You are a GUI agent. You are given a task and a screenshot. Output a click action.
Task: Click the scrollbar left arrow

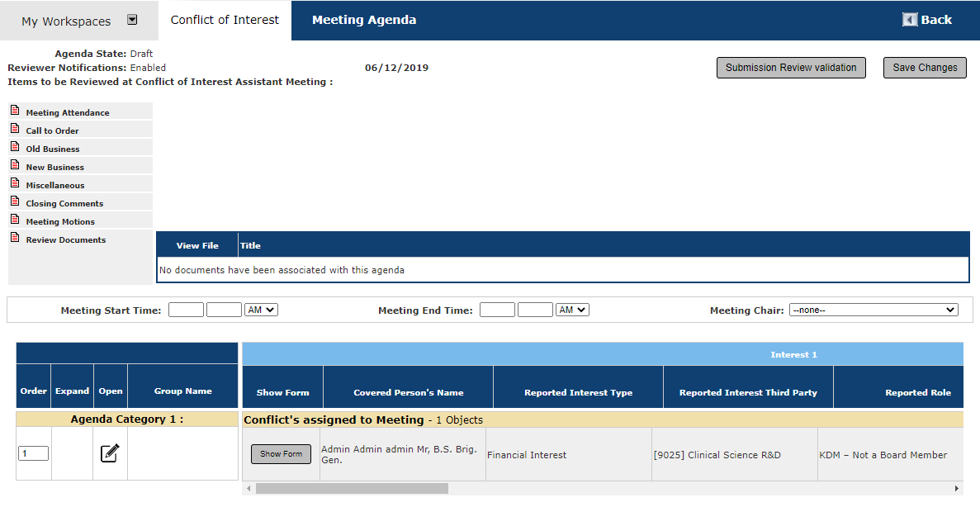(x=249, y=488)
